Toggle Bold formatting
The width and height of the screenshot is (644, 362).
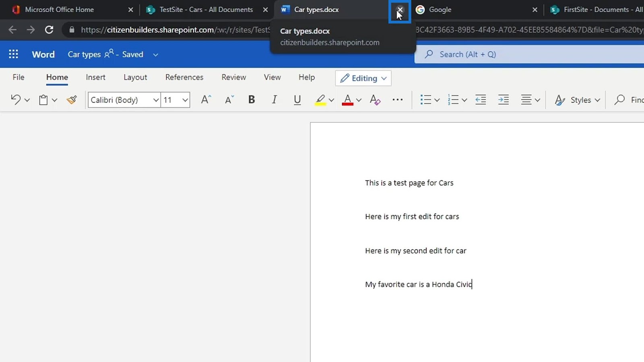coord(252,100)
